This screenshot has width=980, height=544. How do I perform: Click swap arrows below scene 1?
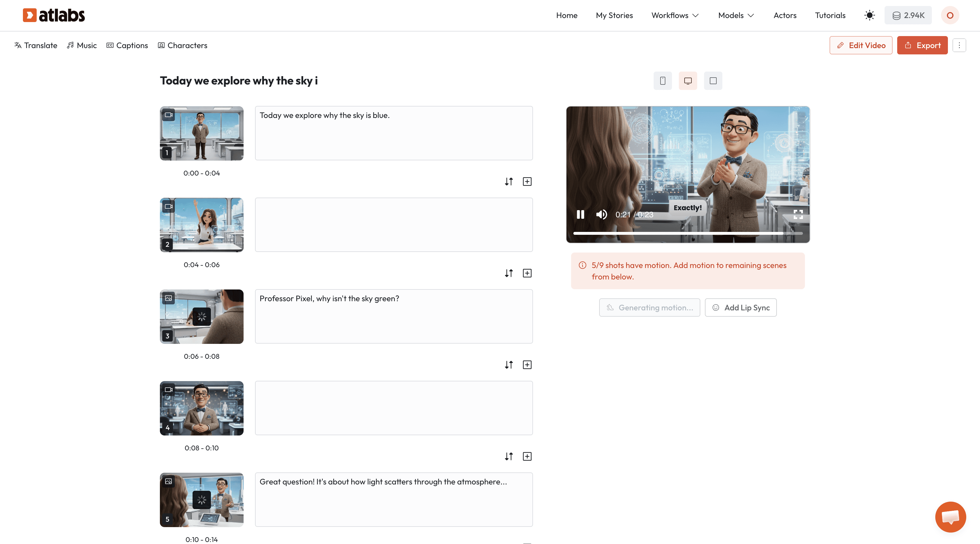coord(509,182)
